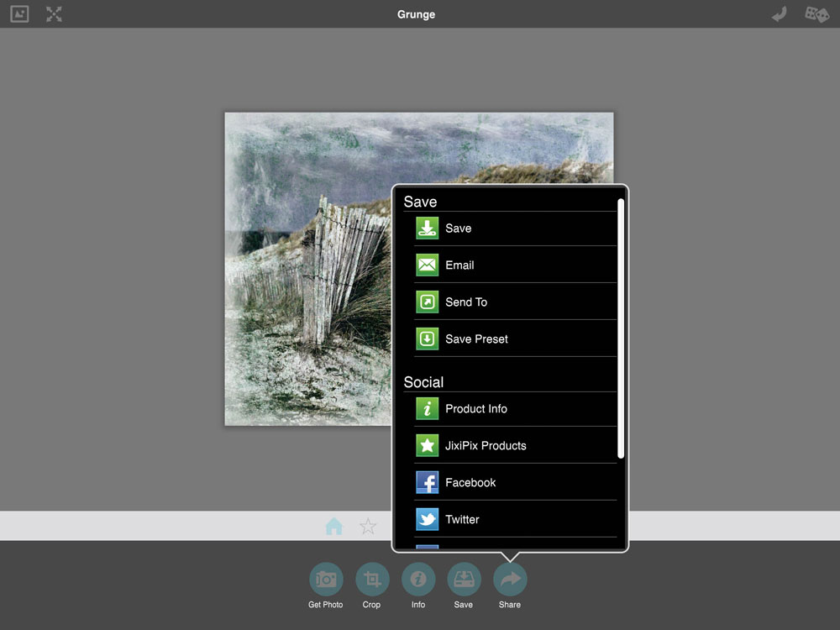Open the Info button in bottom toolbar

coord(418,580)
